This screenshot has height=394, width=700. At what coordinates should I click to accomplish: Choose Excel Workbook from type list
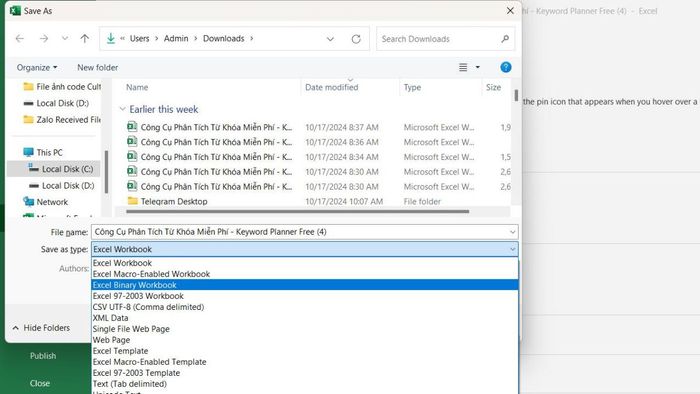pyautogui.click(x=305, y=263)
